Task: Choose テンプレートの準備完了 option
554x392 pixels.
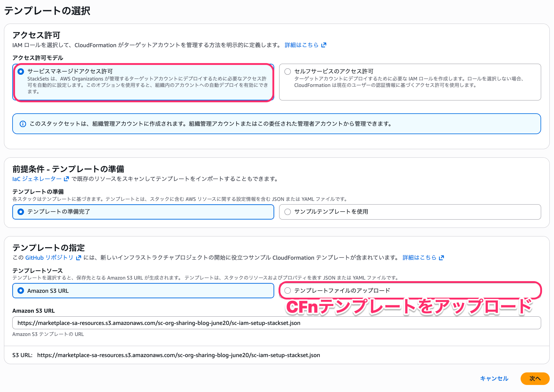Action: (x=20, y=212)
